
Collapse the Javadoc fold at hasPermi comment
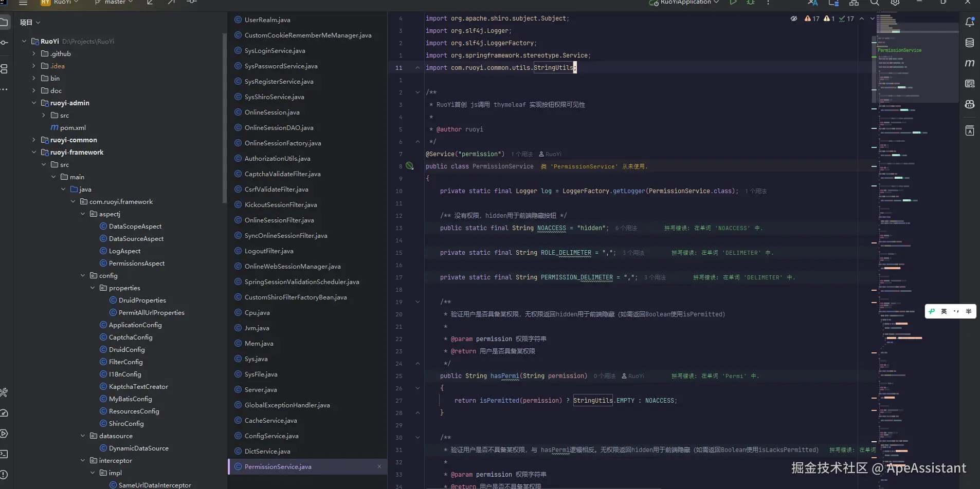click(418, 302)
